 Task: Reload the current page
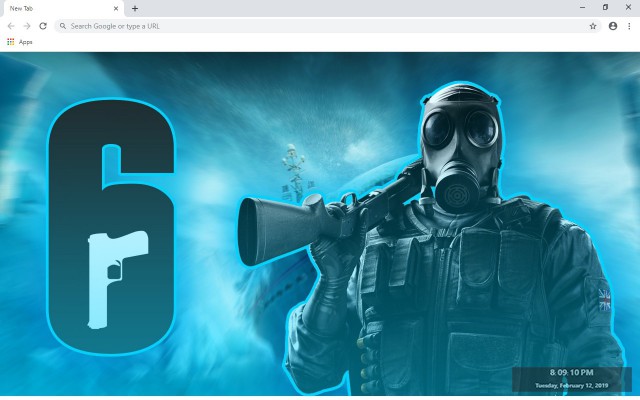tap(43, 26)
